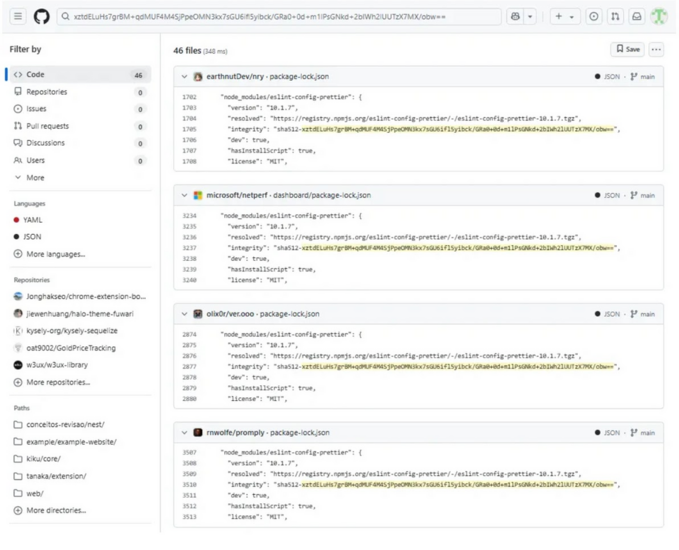Click the w3ux repository avatar
Viewport: 679px width, 550px height.
pyautogui.click(x=18, y=365)
